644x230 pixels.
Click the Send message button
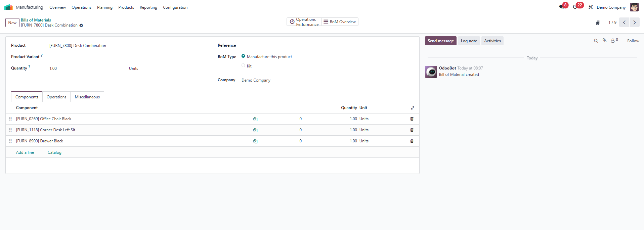[x=440, y=41]
